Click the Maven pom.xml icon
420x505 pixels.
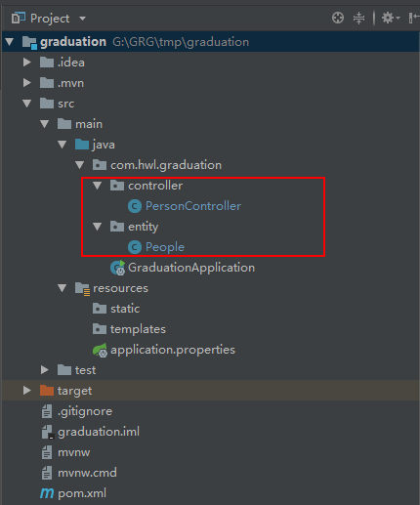point(47,493)
